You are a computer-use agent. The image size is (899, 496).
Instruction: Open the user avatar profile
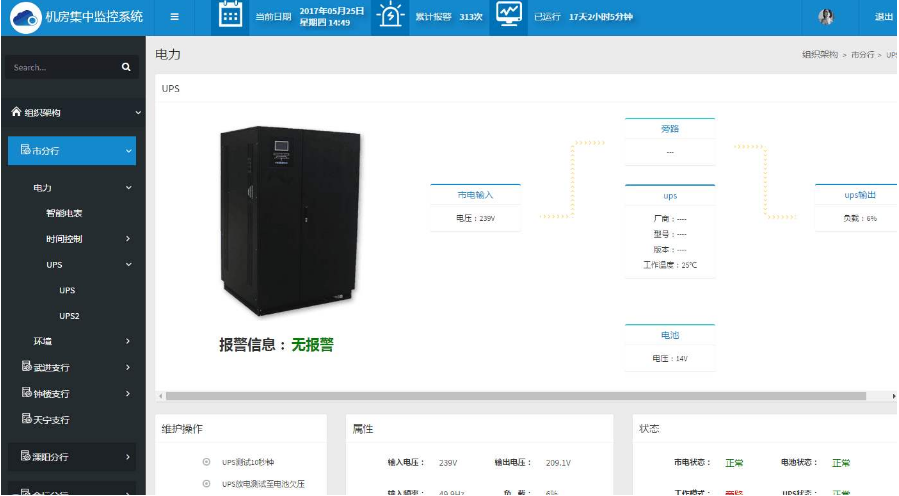click(826, 17)
